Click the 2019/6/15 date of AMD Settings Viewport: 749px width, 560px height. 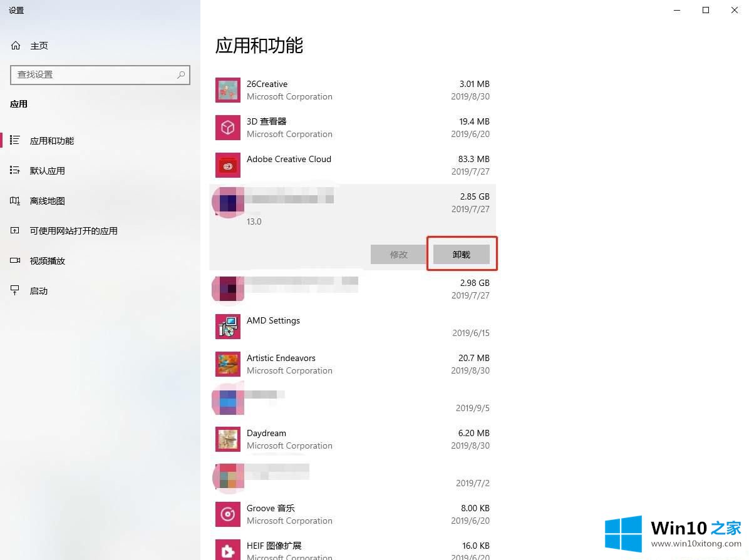pos(471,333)
